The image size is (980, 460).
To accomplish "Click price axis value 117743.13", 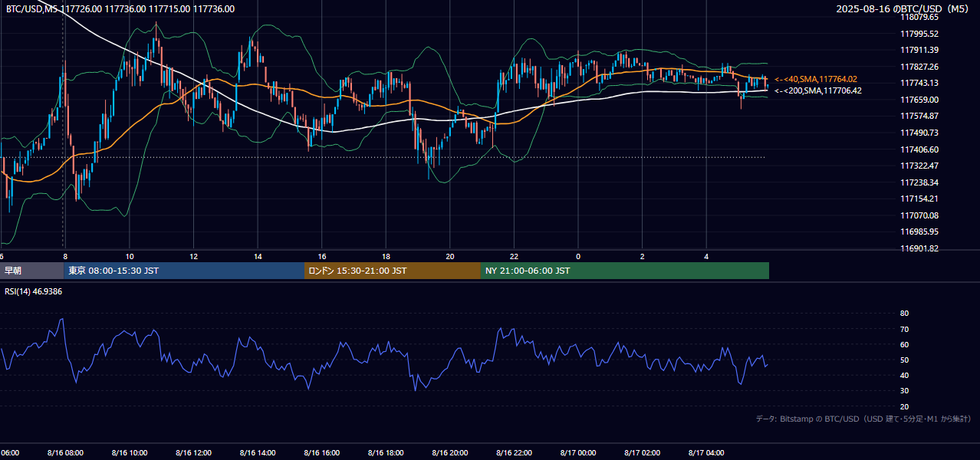I will (x=919, y=83).
